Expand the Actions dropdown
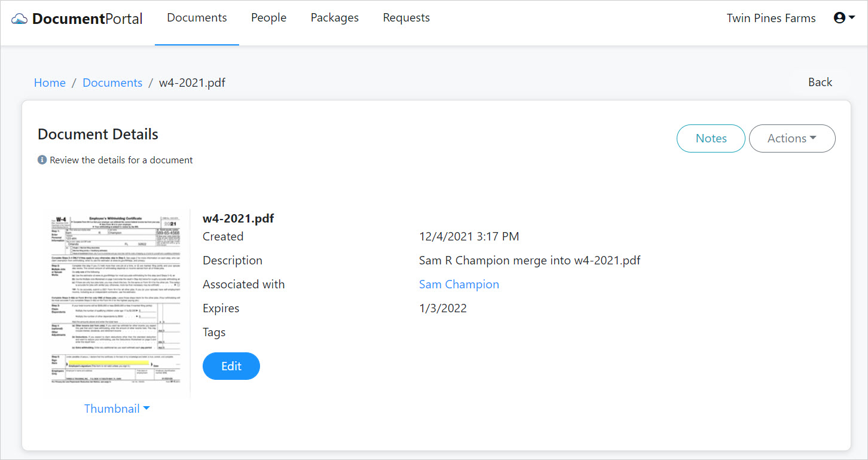Screen dimensions: 868x460 tap(792, 138)
